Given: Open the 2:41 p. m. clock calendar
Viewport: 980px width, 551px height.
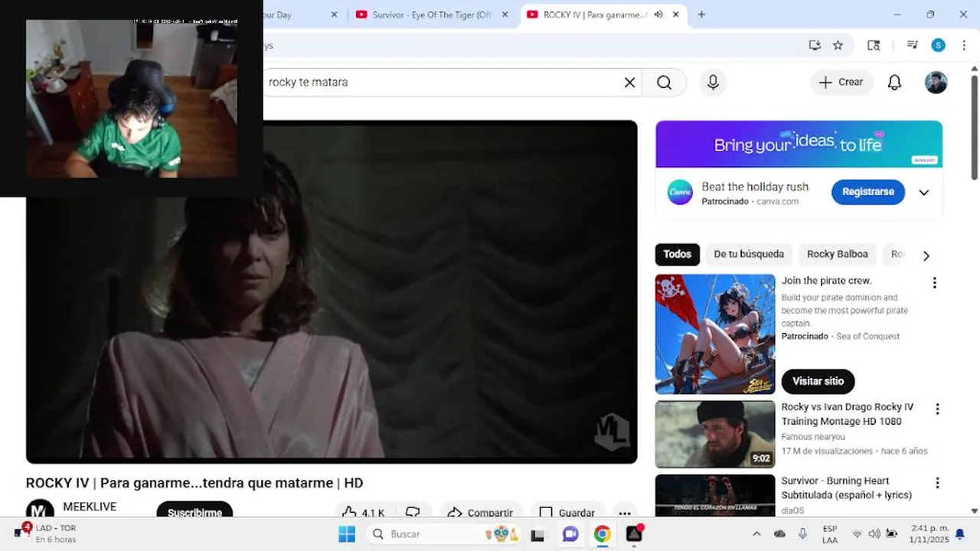Looking at the screenshot, I should (x=929, y=533).
